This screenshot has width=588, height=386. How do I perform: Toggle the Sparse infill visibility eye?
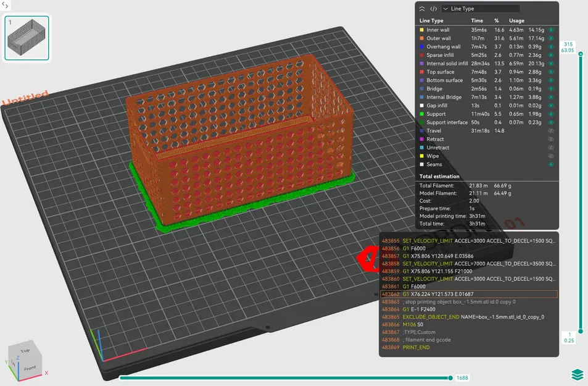click(x=552, y=54)
